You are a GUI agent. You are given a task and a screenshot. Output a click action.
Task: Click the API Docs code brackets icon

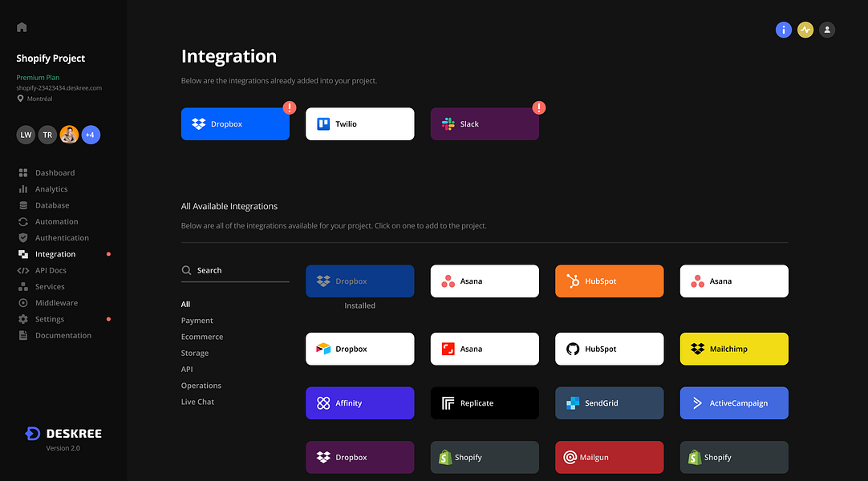point(22,270)
